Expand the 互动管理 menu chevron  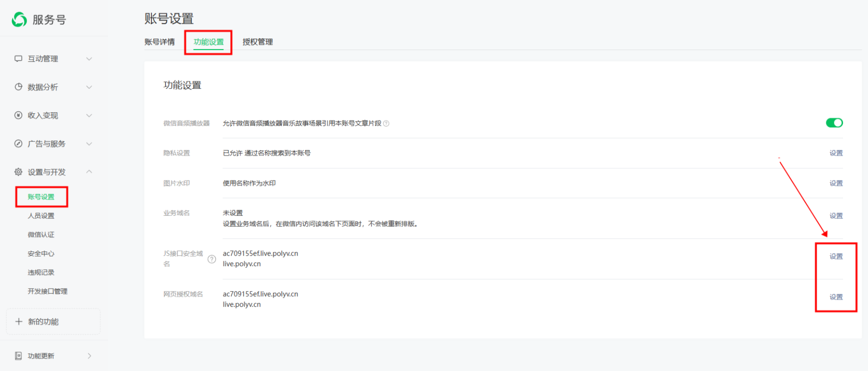tap(89, 59)
